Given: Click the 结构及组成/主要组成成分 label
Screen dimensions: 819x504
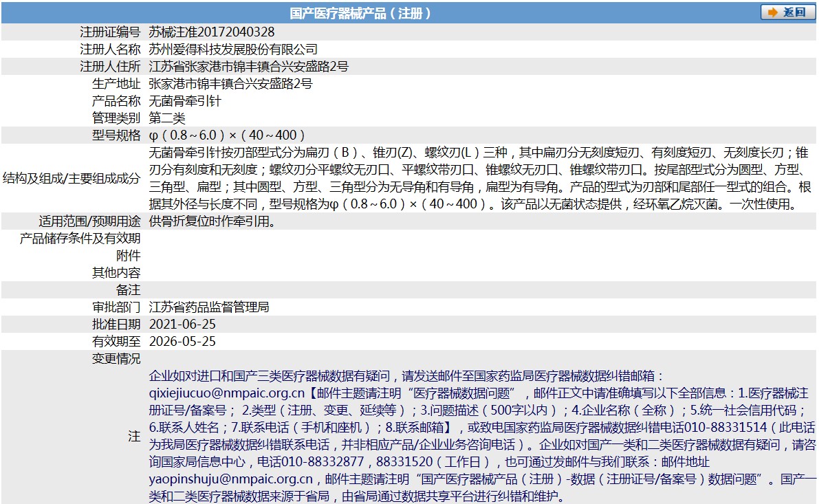Looking at the screenshot, I should coord(72,178).
